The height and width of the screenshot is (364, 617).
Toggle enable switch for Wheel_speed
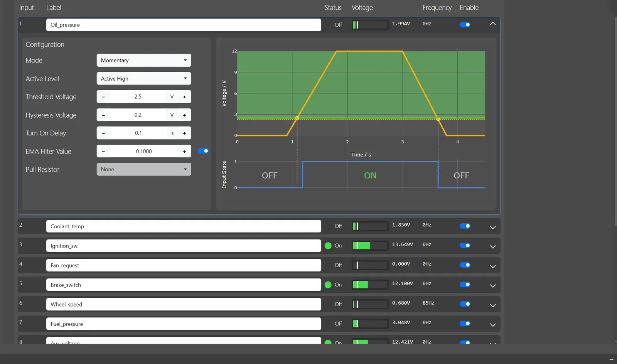click(x=465, y=304)
